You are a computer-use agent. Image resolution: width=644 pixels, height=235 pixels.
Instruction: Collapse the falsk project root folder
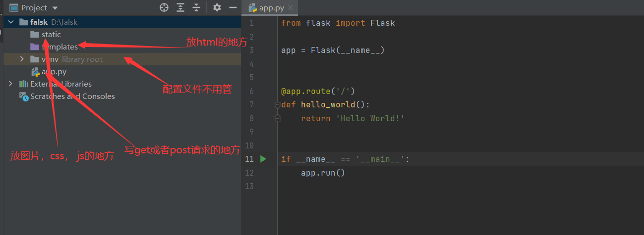pyautogui.click(x=11, y=22)
